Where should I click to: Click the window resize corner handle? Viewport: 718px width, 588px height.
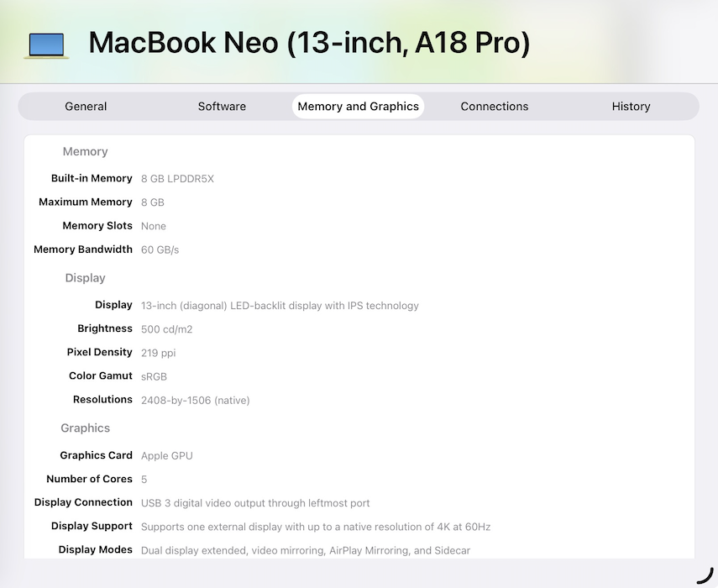(x=705, y=576)
